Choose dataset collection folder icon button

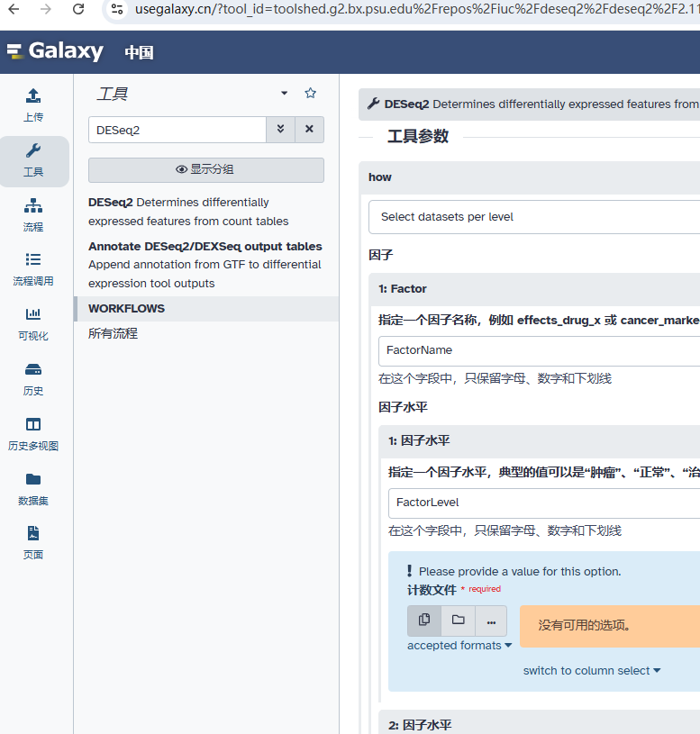tap(458, 621)
